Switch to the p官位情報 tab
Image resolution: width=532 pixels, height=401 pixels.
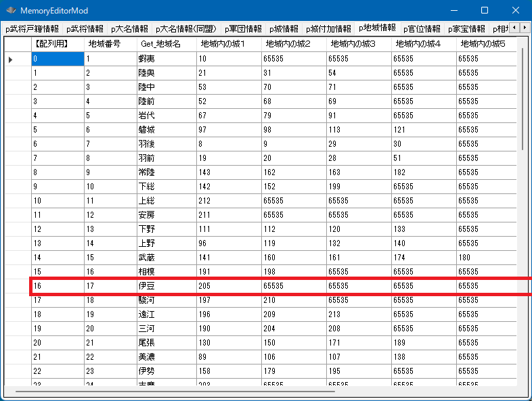click(422, 29)
